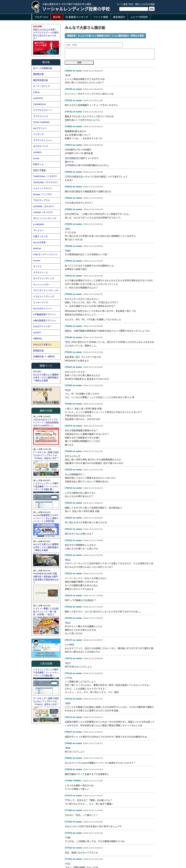Open the TECROWD（テクラウド） board link
The image size is (186, 868).
[46, 182]
